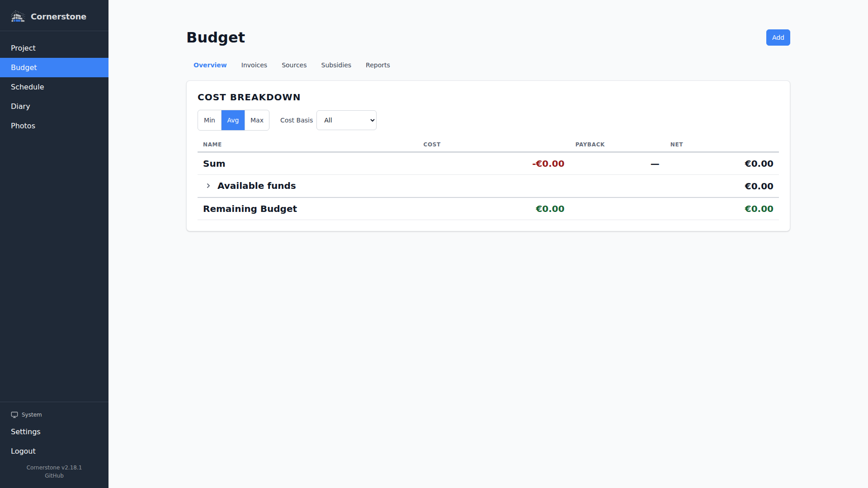The width and height of the screenshot is (868, 488).
Task: Click the Cornerstone house logo icon
Action: coord(18,16)
